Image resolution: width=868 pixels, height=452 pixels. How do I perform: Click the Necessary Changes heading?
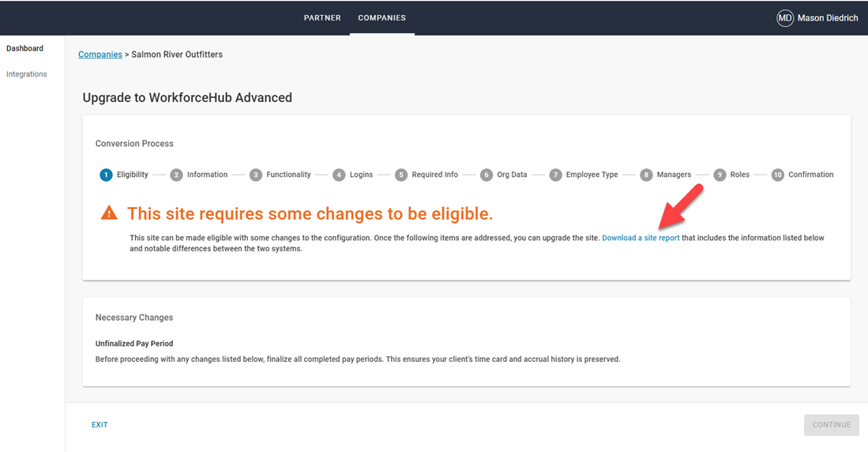[134, 318]
